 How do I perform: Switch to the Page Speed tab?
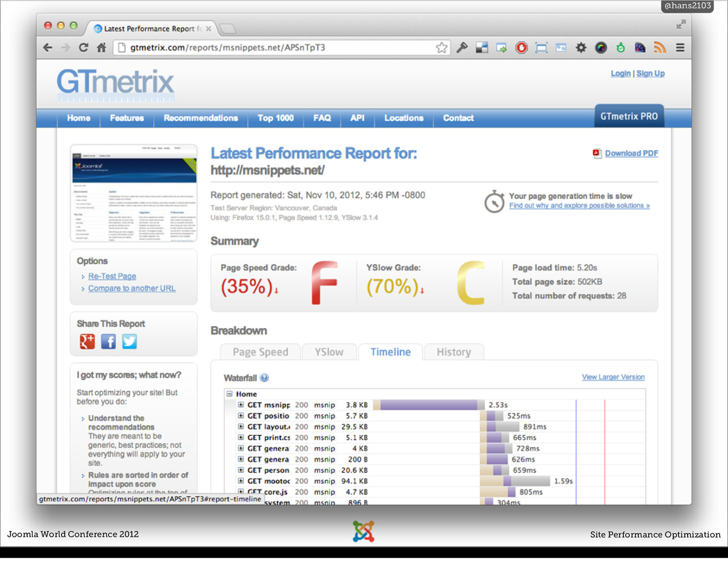click(x=260, y=352)
